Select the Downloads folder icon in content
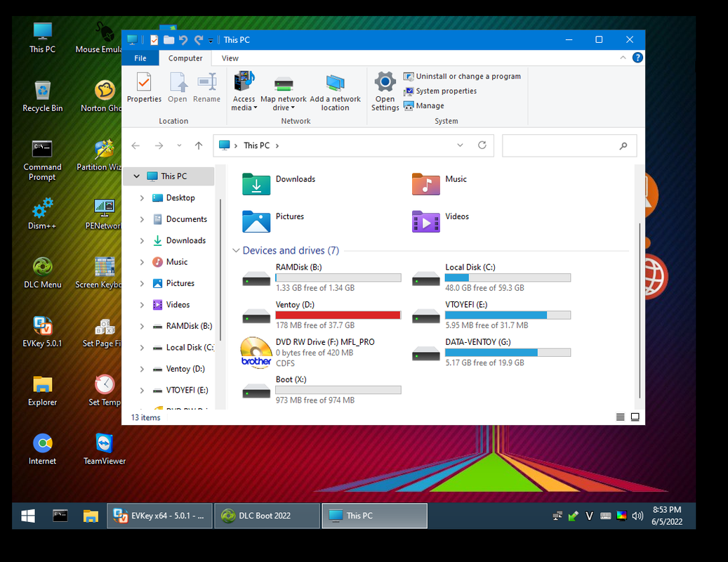 [x=256, y=183]
